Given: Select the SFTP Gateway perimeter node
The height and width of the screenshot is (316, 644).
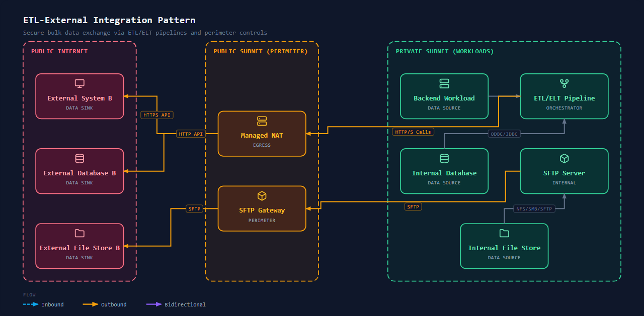Looking at the screenshot, I should 262,208.
